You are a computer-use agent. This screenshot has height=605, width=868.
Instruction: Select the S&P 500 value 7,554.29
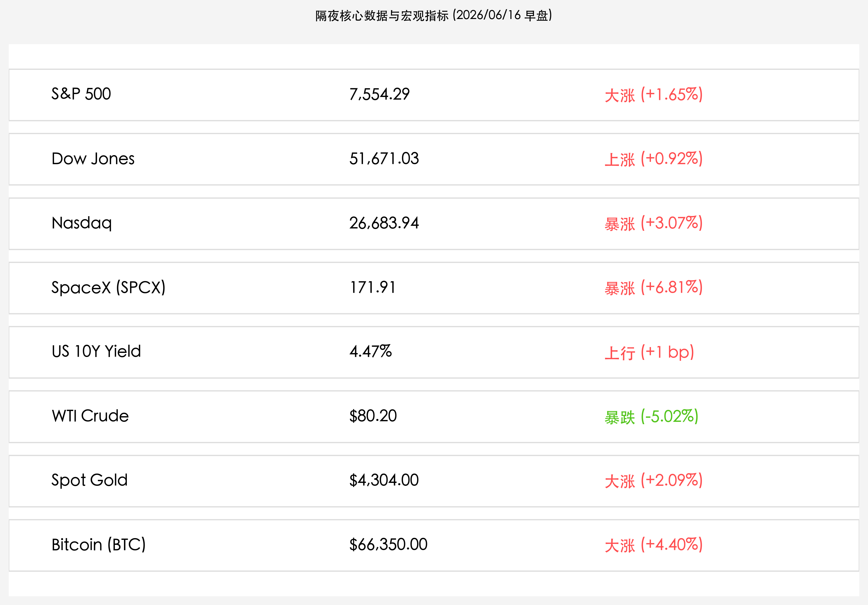click(x=379, y=94)
